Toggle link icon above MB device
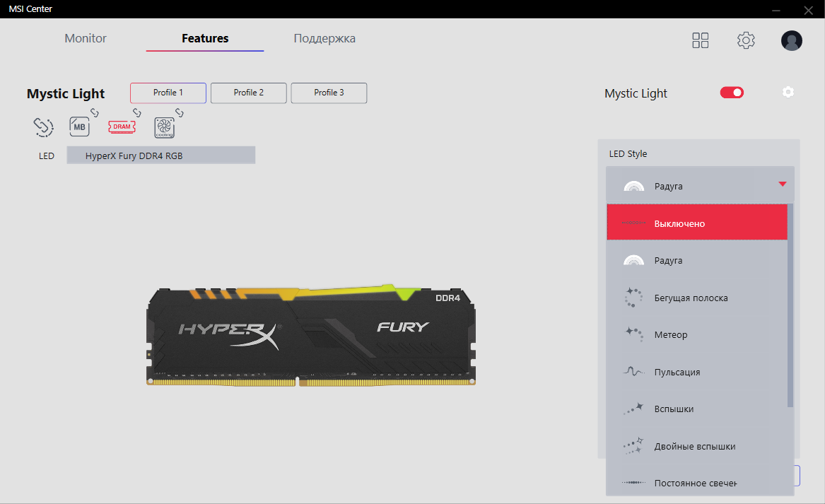Viewport: 825px width, 504px height. point(95,112)
